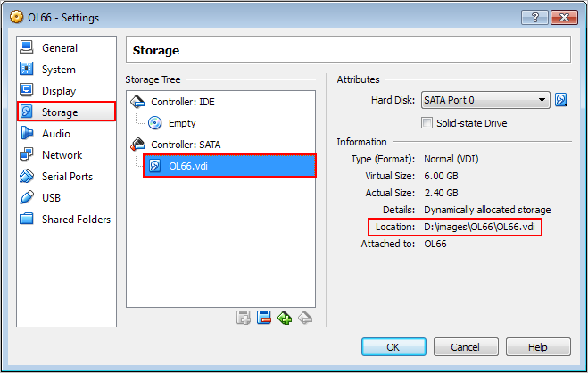Click the add CD/DVD attachment icon
This screenshot has width=588, height=373.
tap(244, 318)
